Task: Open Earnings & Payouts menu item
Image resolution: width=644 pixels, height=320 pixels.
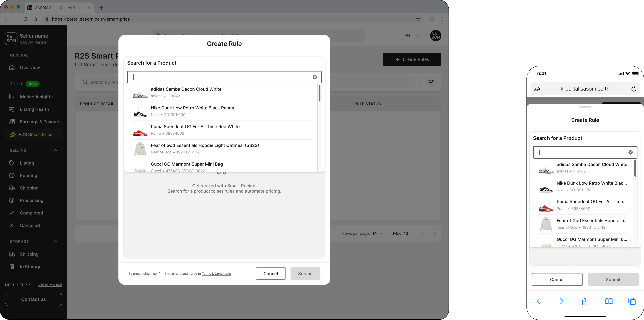Action: [x=40, y=122]
